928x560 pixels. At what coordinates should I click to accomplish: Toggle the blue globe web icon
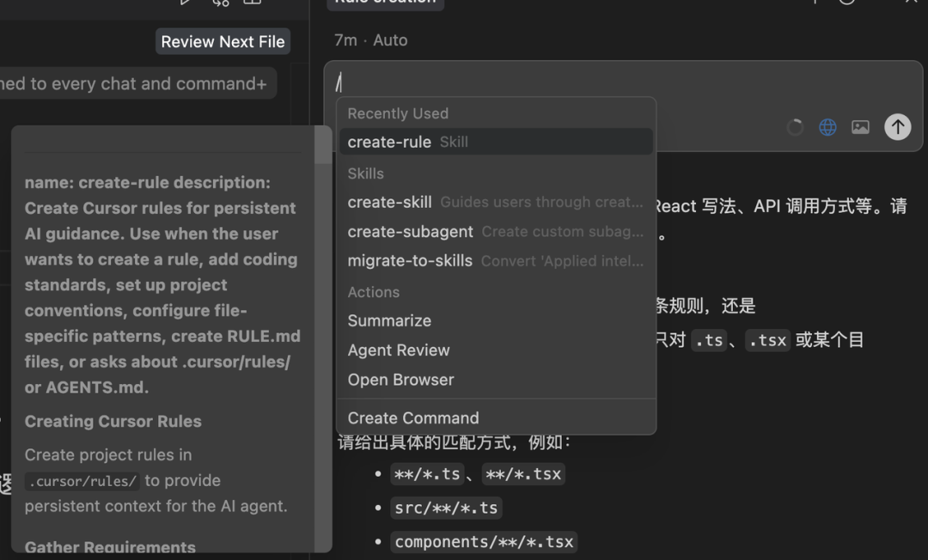[827, 127]
